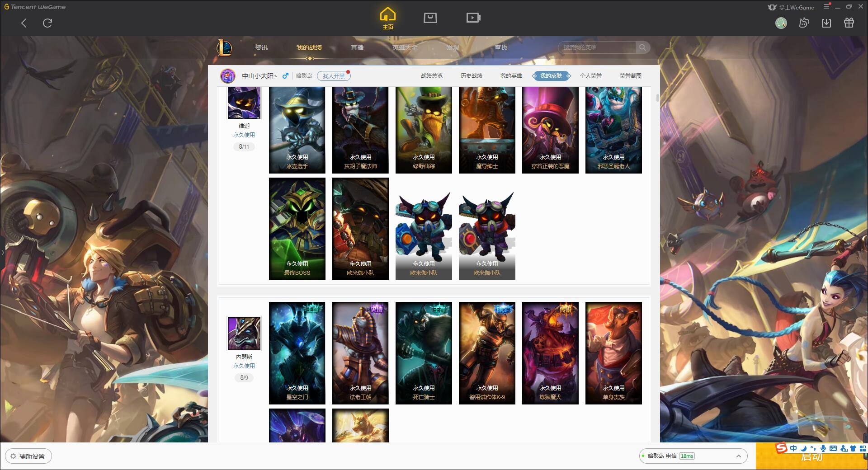Open the 主页 home icon

click(x=388, y=19)
